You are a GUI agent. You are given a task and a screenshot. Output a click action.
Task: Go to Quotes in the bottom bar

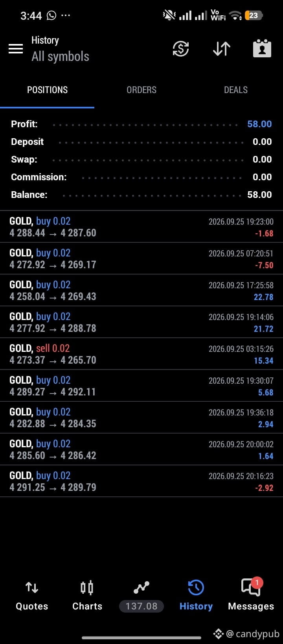pos(32,596)
